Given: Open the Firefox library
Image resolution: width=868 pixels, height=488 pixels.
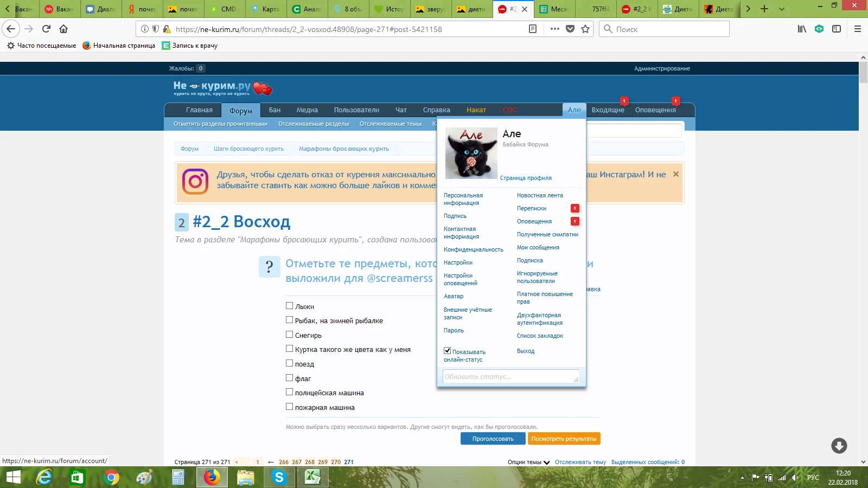Looking at the screenshot, I should point(802,29).
